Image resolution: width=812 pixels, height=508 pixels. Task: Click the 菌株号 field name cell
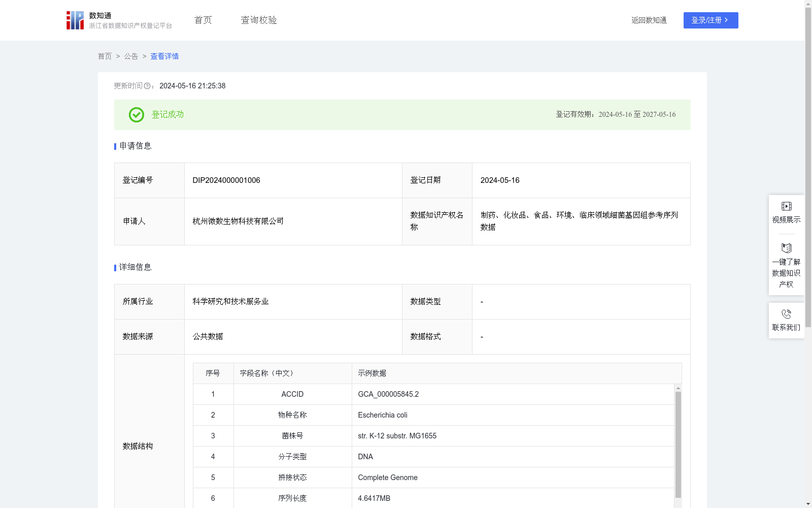click(x=292, y=436)
